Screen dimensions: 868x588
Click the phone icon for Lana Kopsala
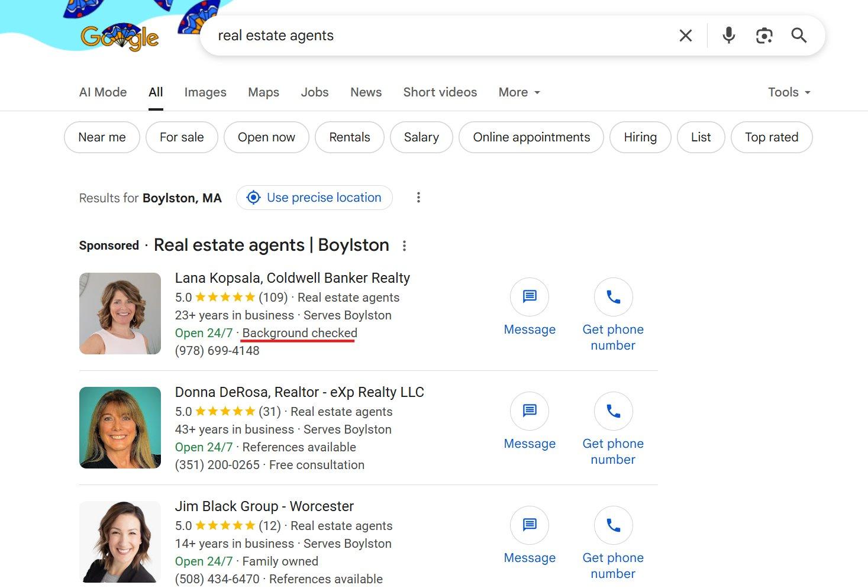[613, 297]
